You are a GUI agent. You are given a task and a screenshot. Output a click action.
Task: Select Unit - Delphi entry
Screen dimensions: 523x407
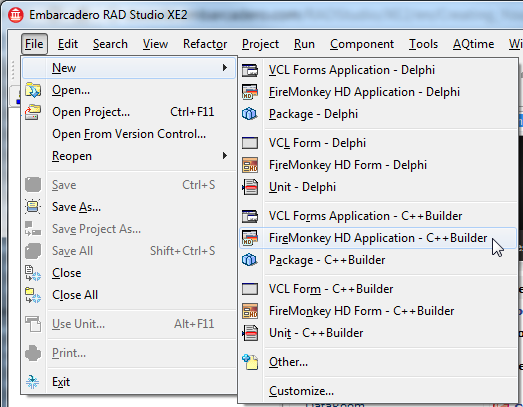tap(378, 187)
